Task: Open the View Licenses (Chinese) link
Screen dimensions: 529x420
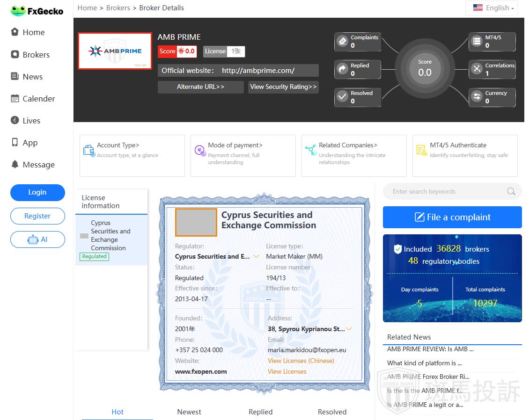Action: (x=301, y=361)
